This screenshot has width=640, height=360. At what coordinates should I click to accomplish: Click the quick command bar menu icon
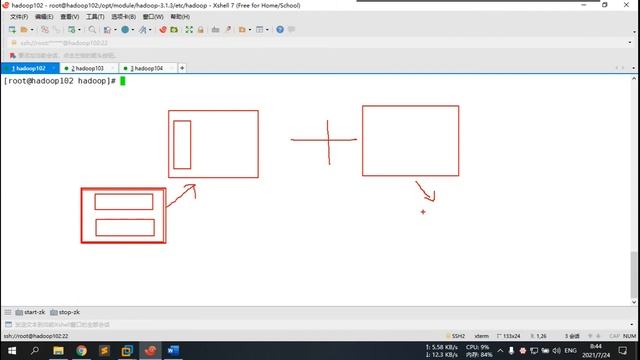(8, 312)
